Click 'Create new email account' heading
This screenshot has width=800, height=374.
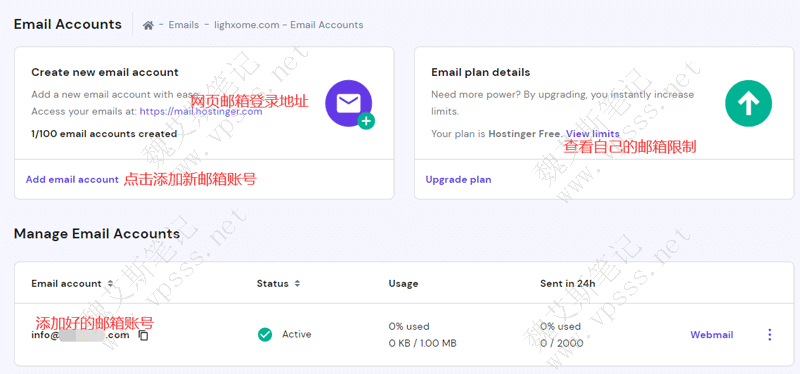click(x=105, y=72)
